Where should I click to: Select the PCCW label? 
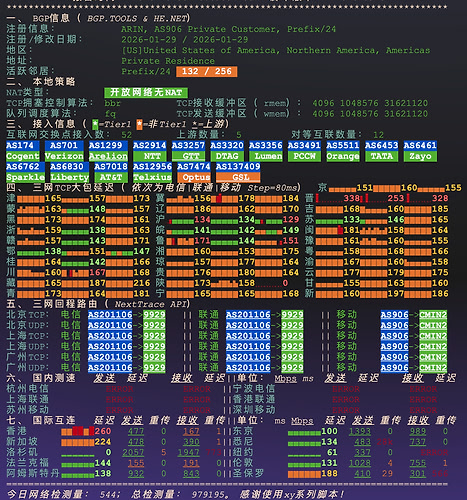(304, 156)
